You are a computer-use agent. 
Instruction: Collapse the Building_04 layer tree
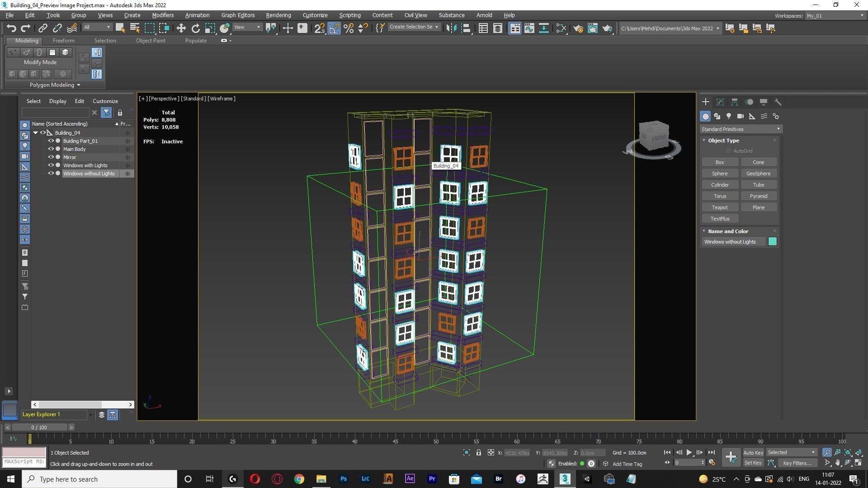(x=35, y=133)
